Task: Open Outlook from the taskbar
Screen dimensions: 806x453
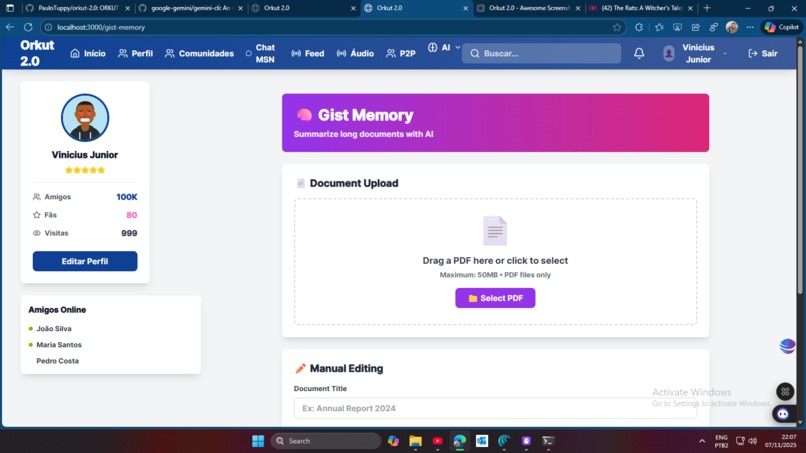Action: point(482,441)
